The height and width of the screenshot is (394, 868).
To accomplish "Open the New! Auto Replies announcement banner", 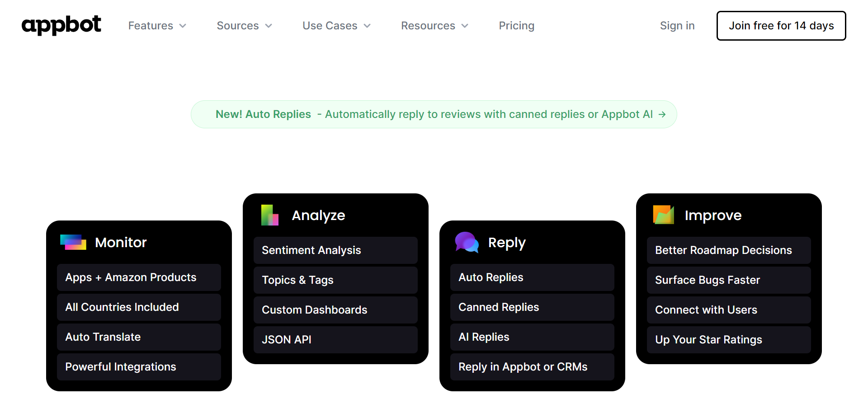I will [434, 114].
